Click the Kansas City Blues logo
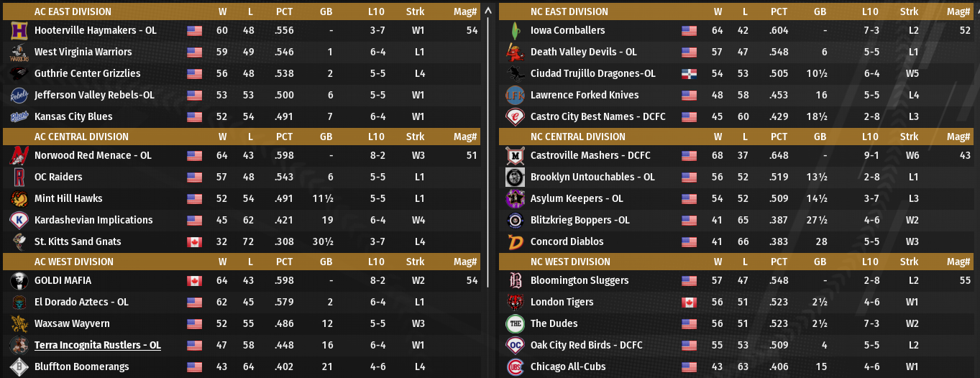980x378 pixels. 19,117
